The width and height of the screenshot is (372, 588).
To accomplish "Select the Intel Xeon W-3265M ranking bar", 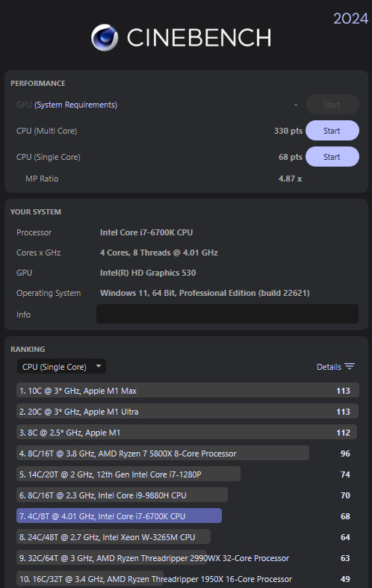I will coord(114,537).
